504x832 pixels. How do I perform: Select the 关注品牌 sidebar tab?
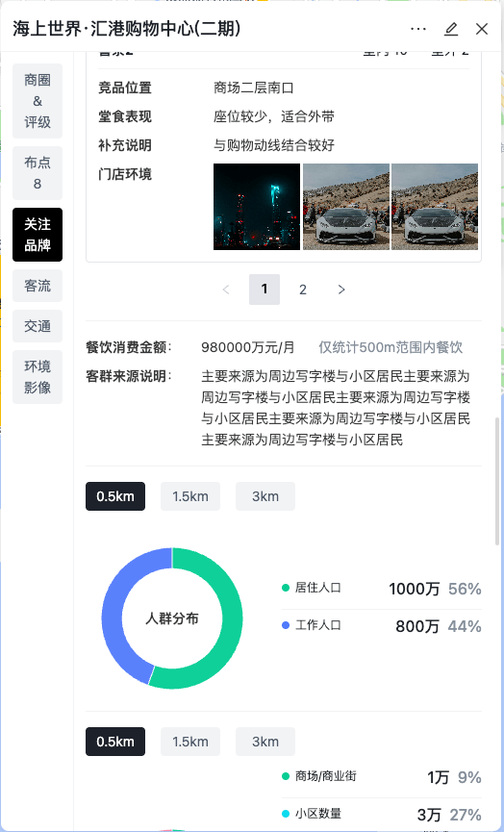click(38, 235)
